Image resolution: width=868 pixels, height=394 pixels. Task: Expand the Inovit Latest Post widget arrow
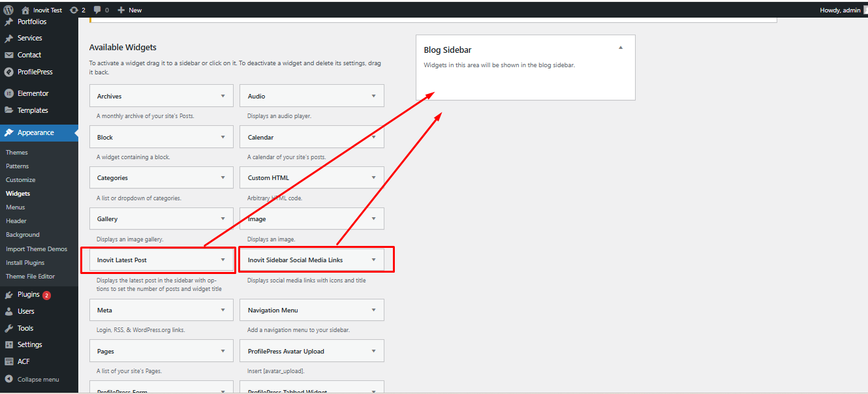click(x=223, y=260)
